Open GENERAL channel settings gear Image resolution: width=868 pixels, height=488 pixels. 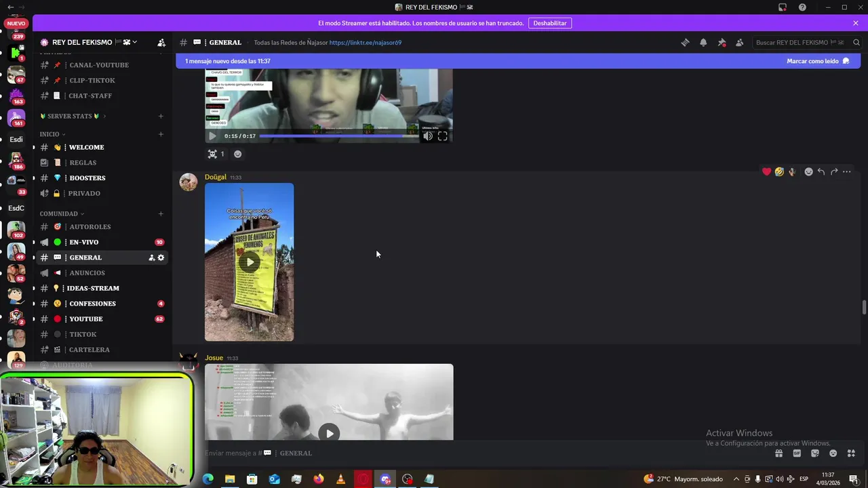pyautogui.click(x=161, y=258)
